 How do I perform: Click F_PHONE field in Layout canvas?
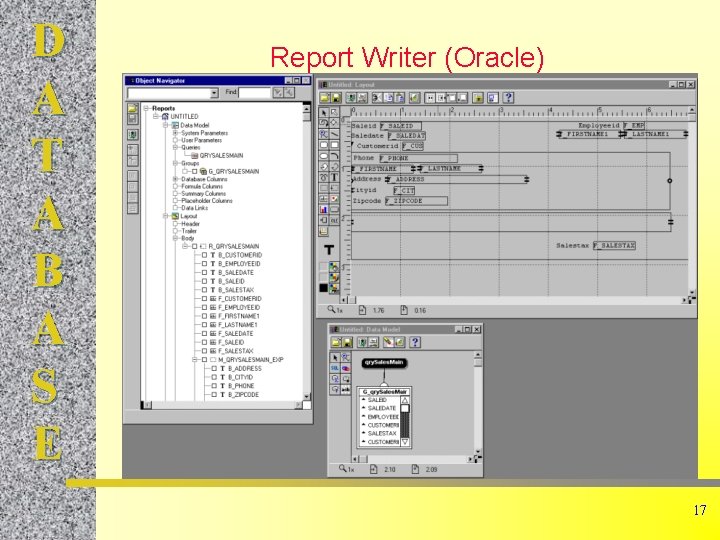418,158
